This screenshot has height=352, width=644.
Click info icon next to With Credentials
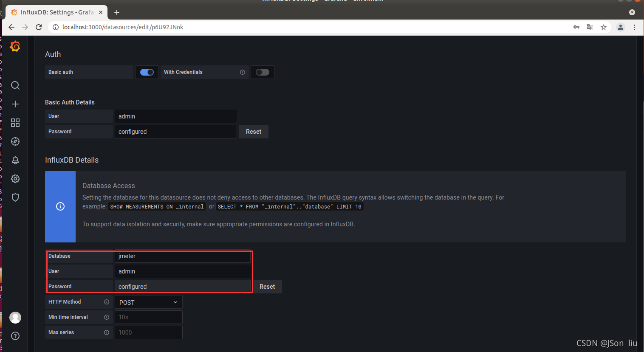[243, 72]
